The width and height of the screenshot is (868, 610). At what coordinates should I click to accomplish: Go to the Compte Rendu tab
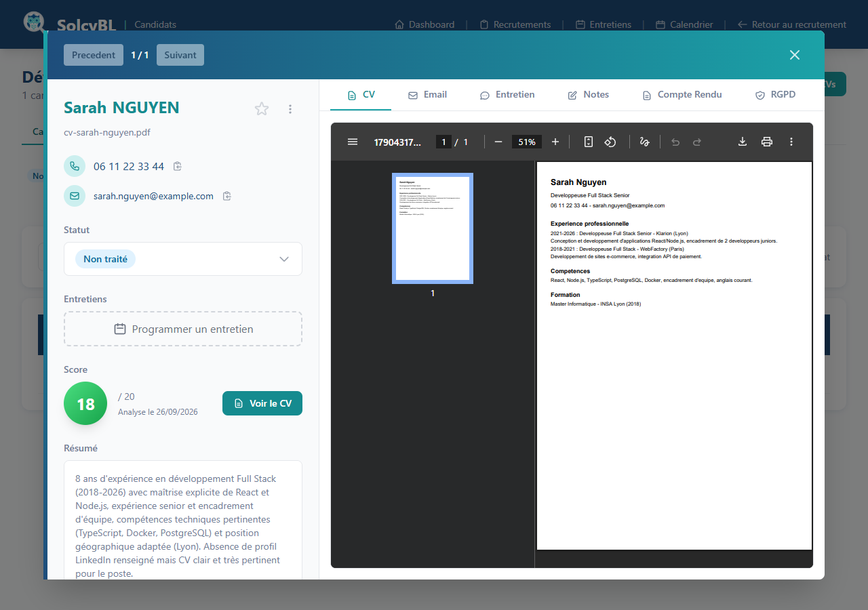coord(682,95)
